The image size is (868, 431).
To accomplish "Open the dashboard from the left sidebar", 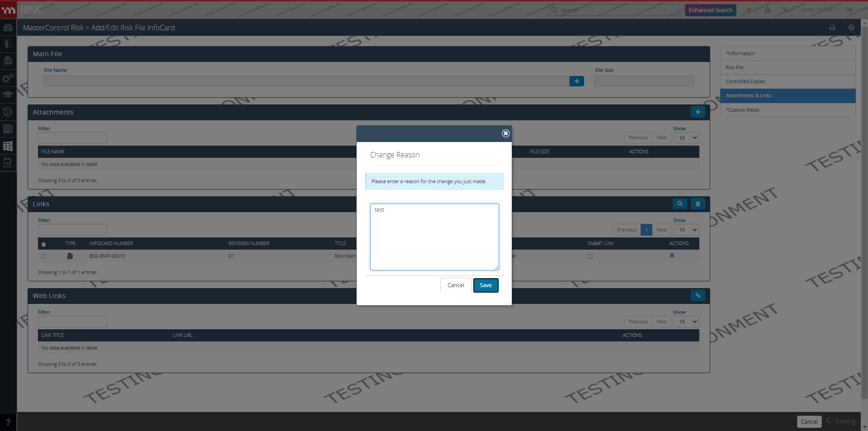I will click(8, 28).
